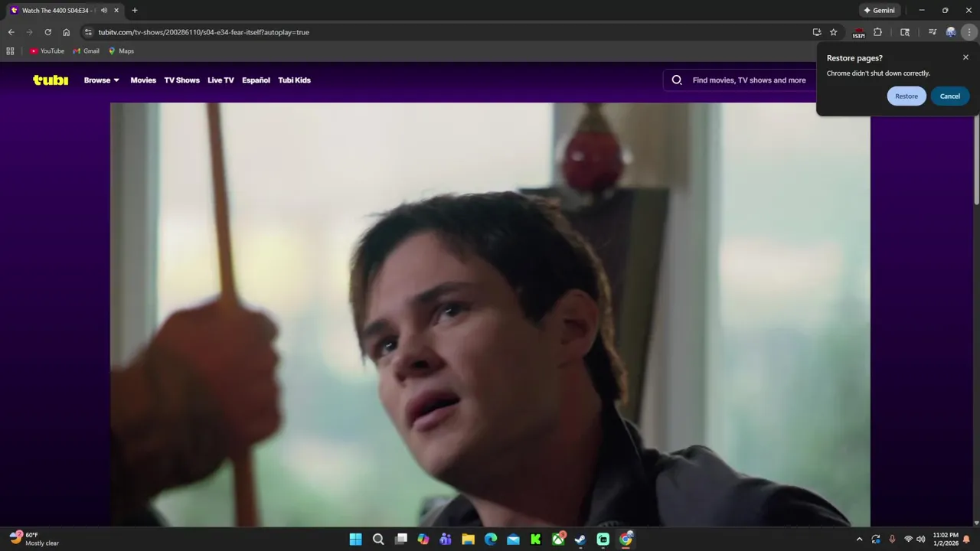The width and height of the screenshot is (980, 551).
Task: Launch Copilot from the taskbar
Action: (423, 540)
